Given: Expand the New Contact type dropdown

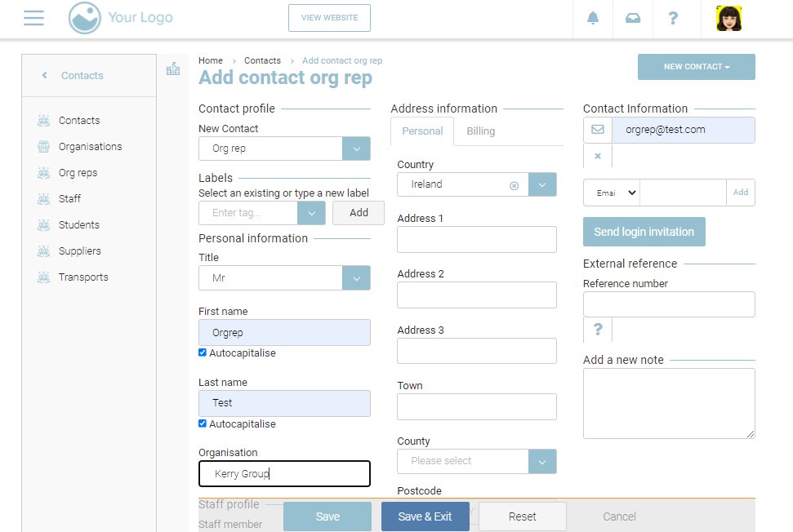Looking at the screenshot, I should coord(356,149).
